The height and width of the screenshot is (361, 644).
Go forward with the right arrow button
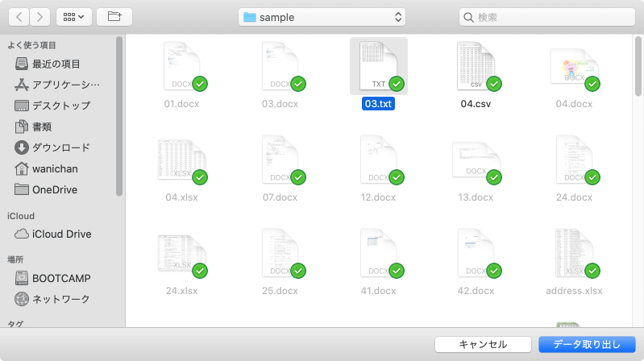(x=39, y=17)
